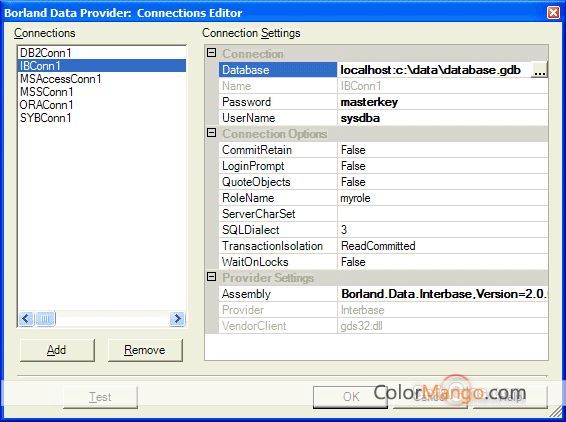The height and width of the screenshot is (422, 566).
Task: Collapse the Connection Options category
Action: (212, 133)
